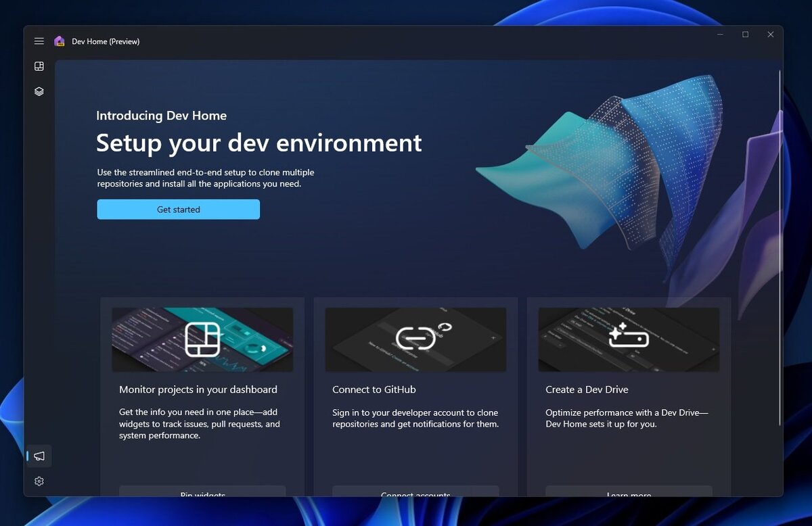This screenshot has width=812, height=526.
Task: Open Settings gear in sidebar
Action: [x=39, y=481]
